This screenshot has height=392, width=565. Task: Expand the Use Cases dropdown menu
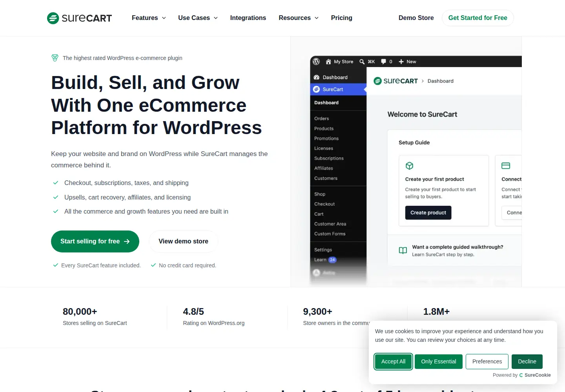point(198,18)
